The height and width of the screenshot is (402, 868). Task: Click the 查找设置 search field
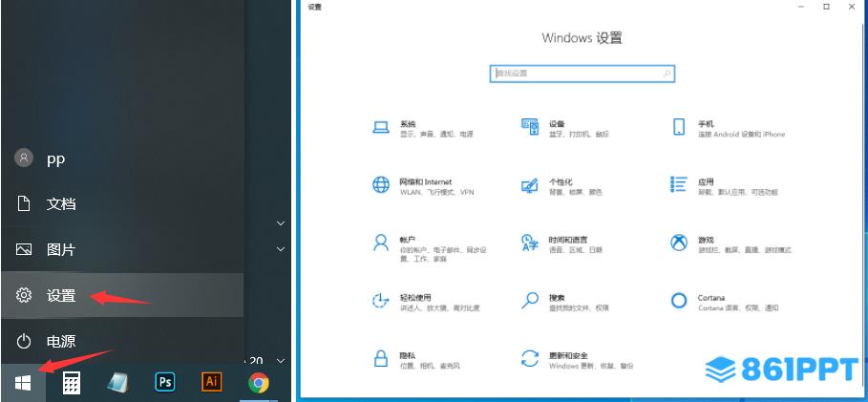point(582,74)
